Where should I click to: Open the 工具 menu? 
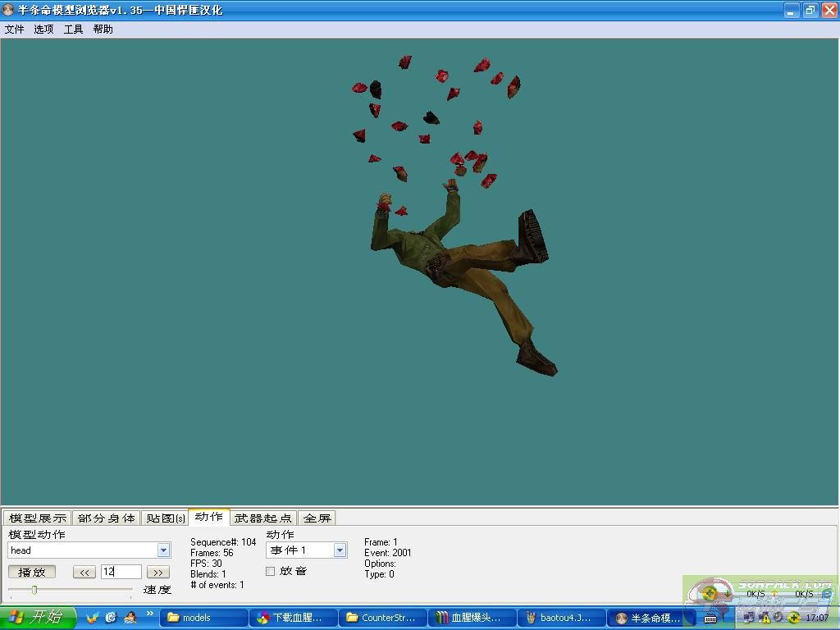click(73, 29)
